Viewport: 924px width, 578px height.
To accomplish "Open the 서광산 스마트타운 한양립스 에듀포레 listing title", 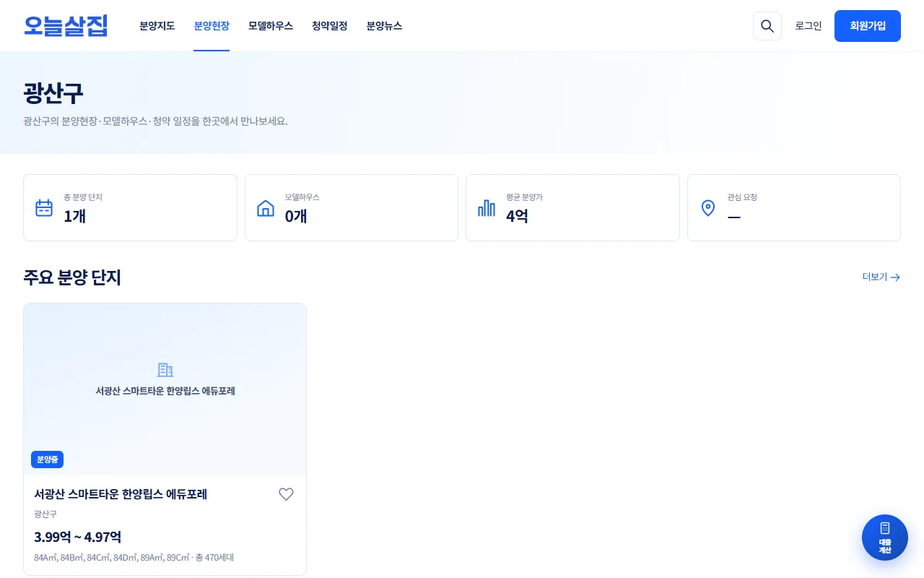I will 121,494.
